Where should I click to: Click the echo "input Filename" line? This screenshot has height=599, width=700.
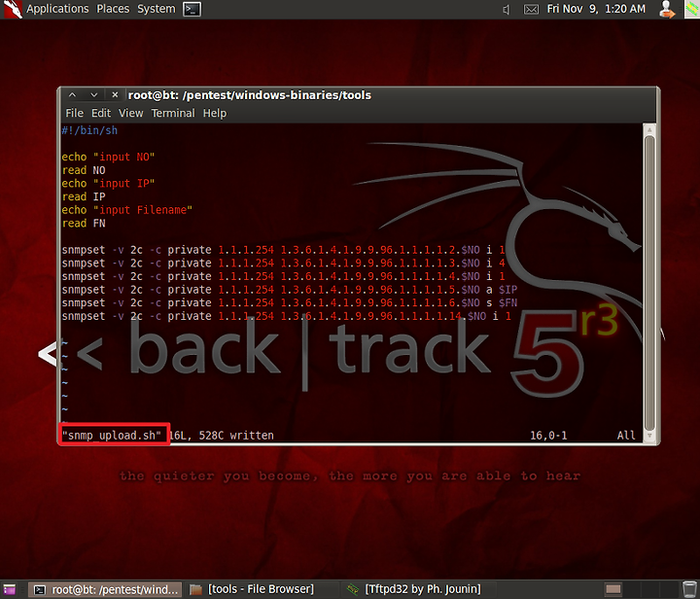pos(126,210)
